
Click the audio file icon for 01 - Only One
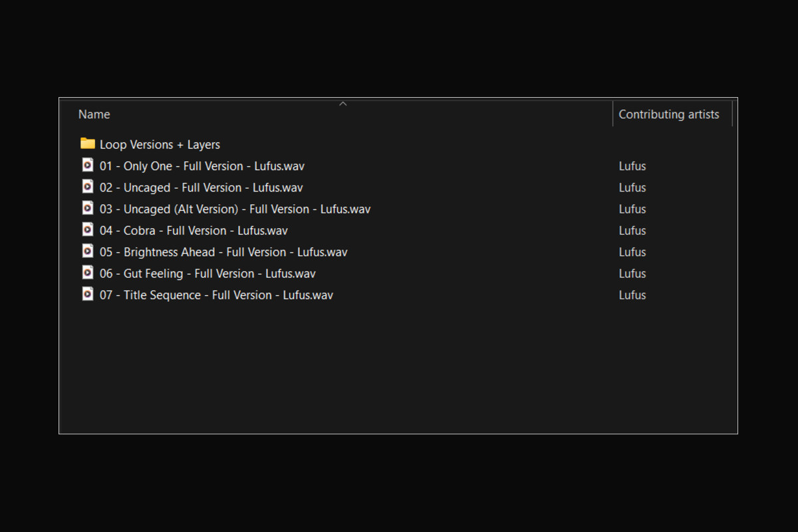tap(88, 165)
